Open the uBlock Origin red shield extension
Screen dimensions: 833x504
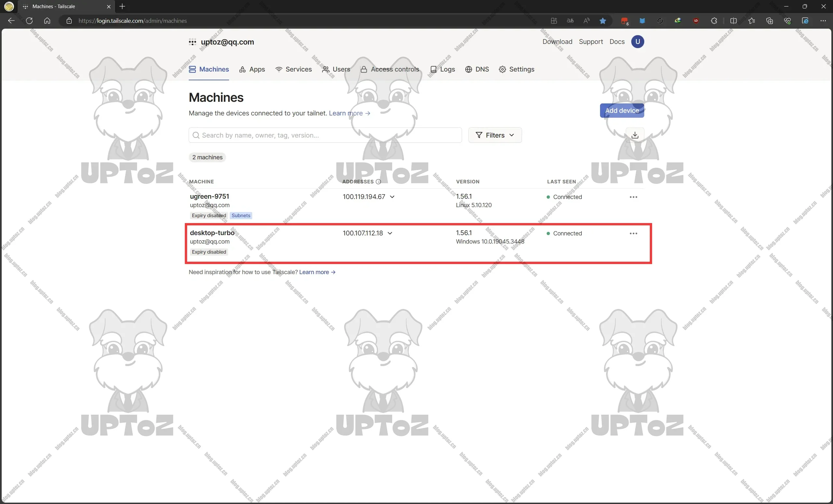pos(696,21)
